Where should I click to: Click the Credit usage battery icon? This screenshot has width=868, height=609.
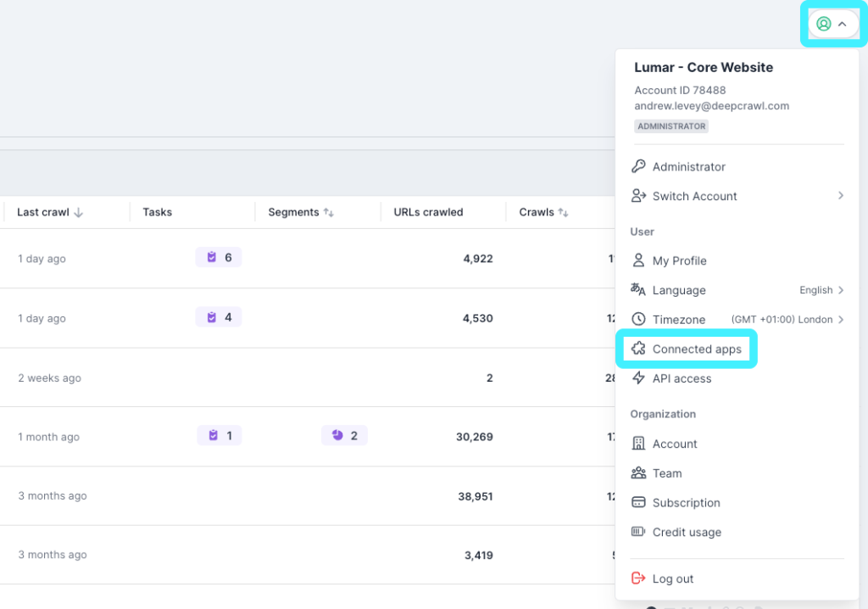point(638,532)
